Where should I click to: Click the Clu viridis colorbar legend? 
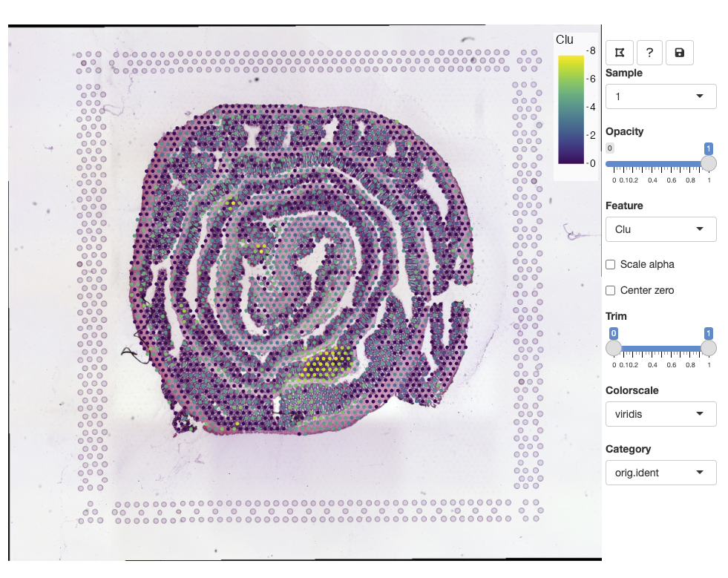pos(570,109)
